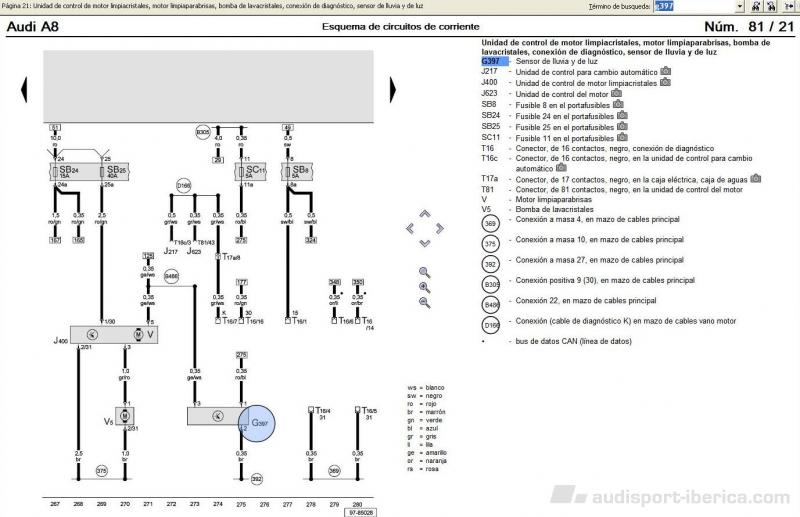Open the search term dropdown arrow
This screenshot has width=800, height=517.
740,7
